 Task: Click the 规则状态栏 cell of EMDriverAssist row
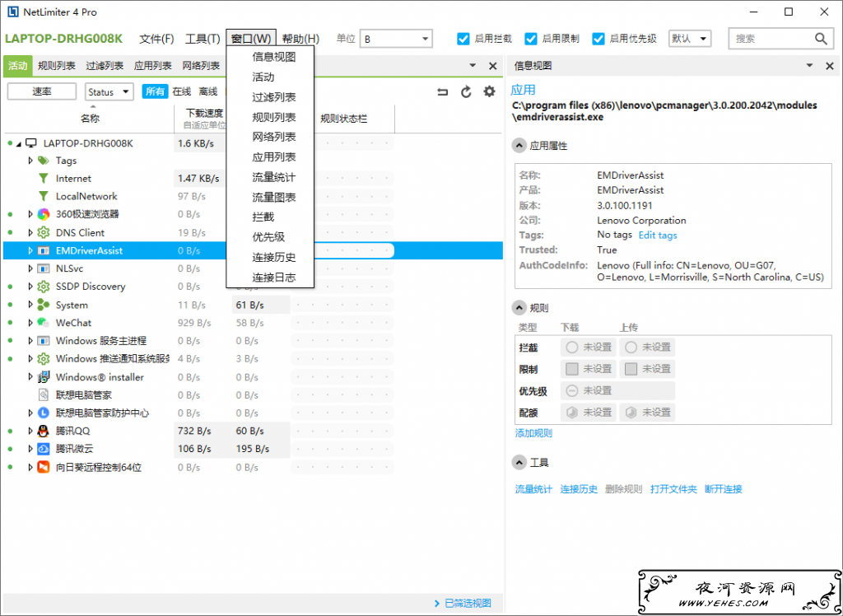[x=343, y=250]
